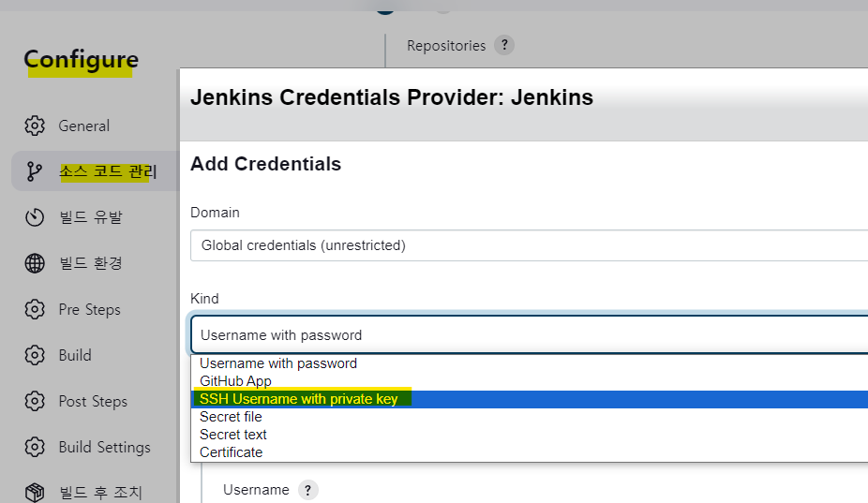868x503 pixels.
Task: Choose Secret text option
Action: tap(530, 435)
